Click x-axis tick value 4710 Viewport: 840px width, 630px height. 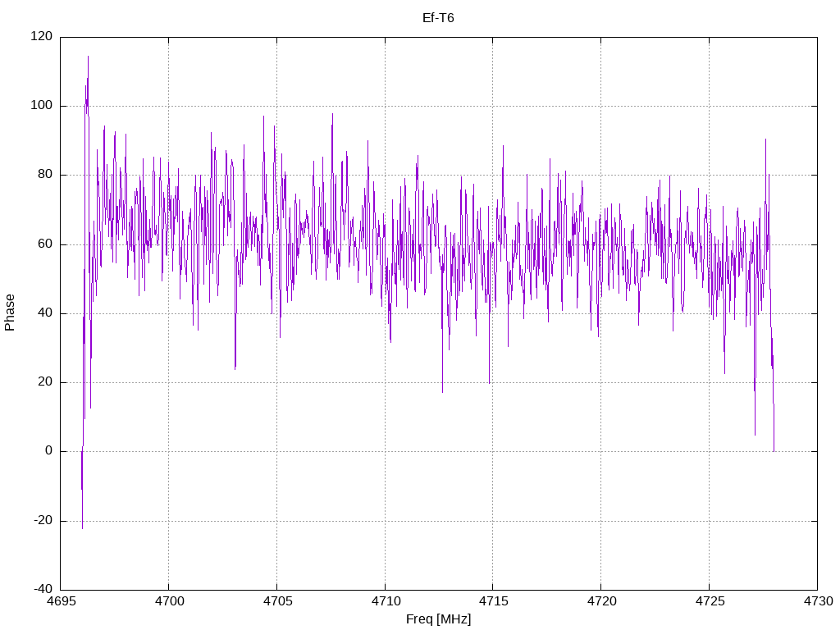point(386,601)
